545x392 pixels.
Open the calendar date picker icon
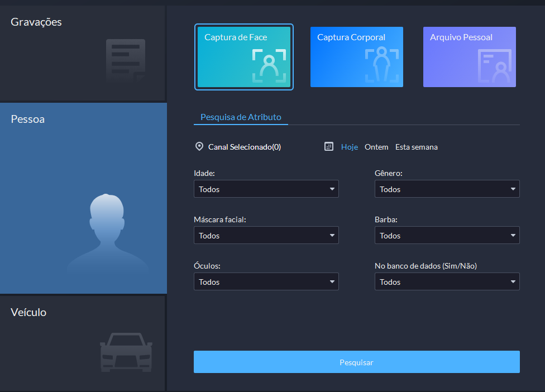[329, 147]
